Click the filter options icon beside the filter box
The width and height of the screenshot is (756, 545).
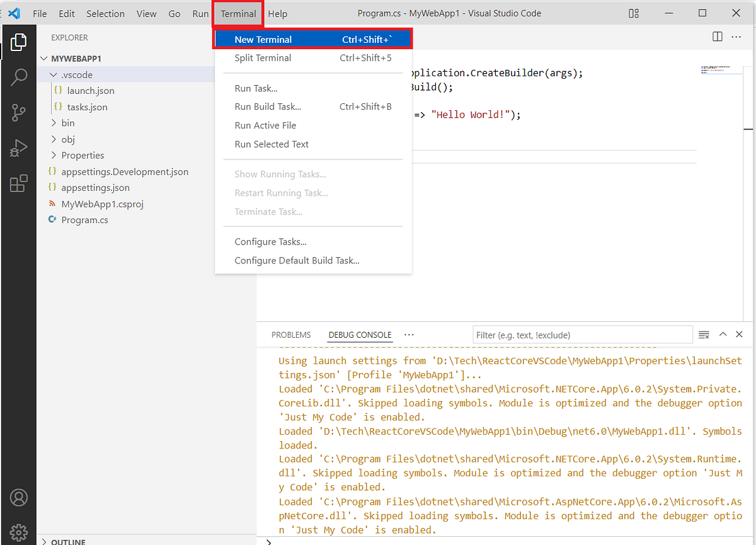click(x=704, y=335)
